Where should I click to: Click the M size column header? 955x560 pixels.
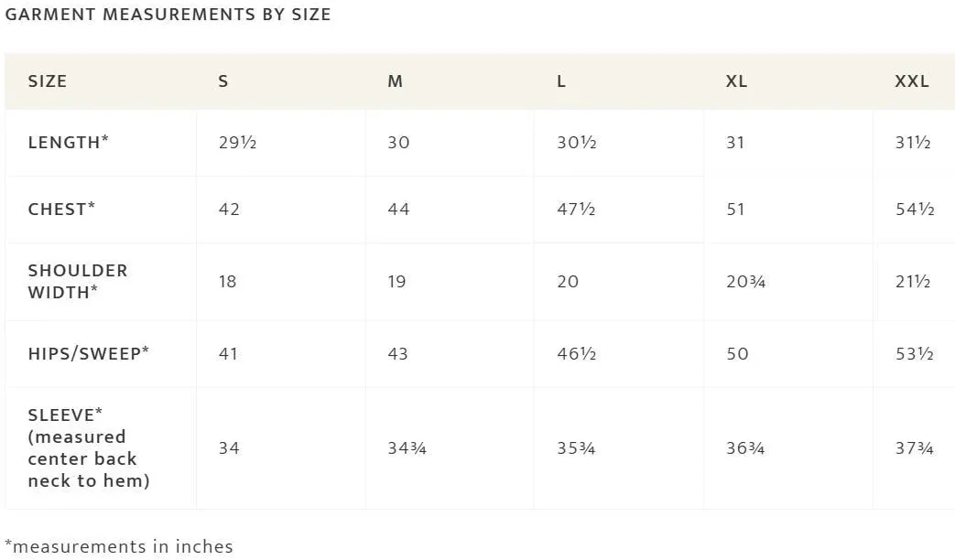pyautogui.click(x=395, y=81)
